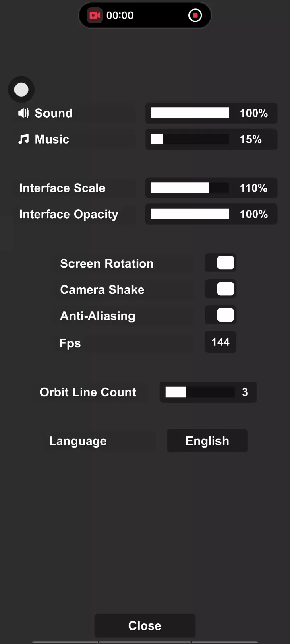Tap the Orbit Line Count label
290x644 pixels.
(88, 392)
